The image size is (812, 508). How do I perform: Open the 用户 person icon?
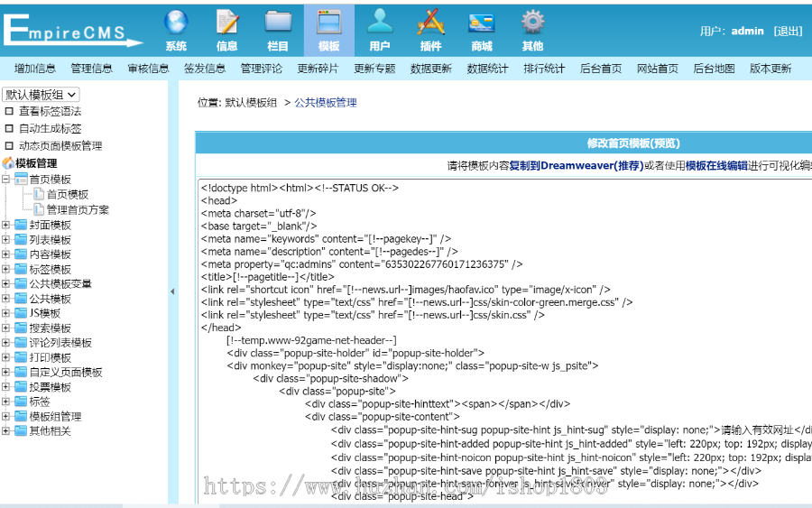tap(380, 23)
